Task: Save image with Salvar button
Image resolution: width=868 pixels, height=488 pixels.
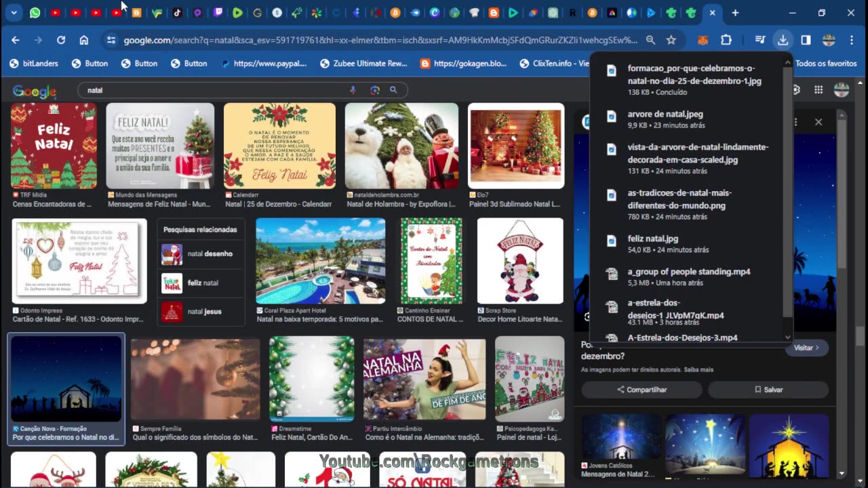Action: coord(768,390)
